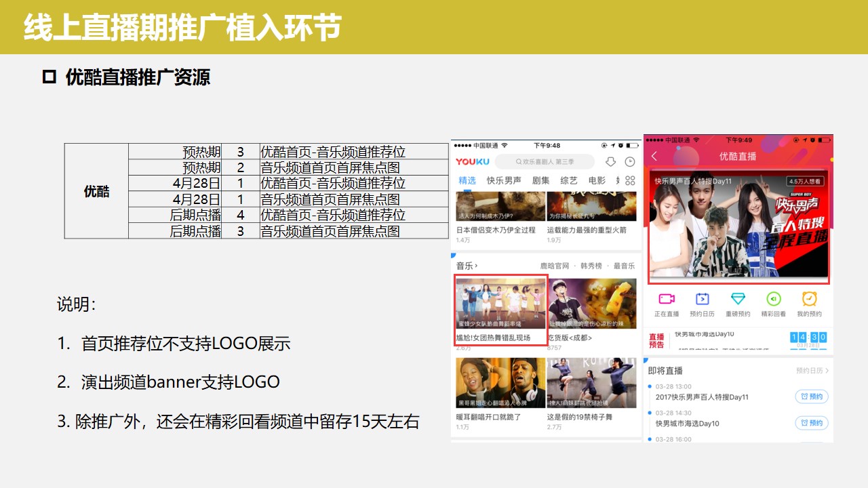Open the 综艺 tab

tap(569, 180)
